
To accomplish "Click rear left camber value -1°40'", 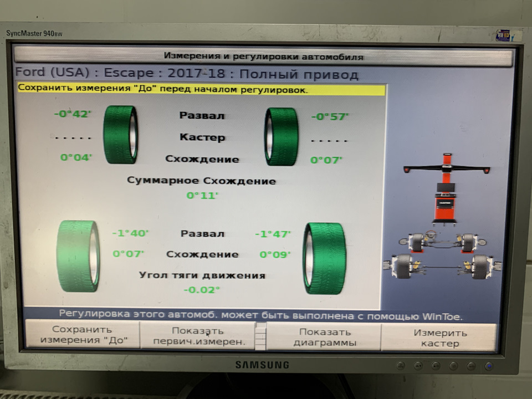I will coord(130,233).
